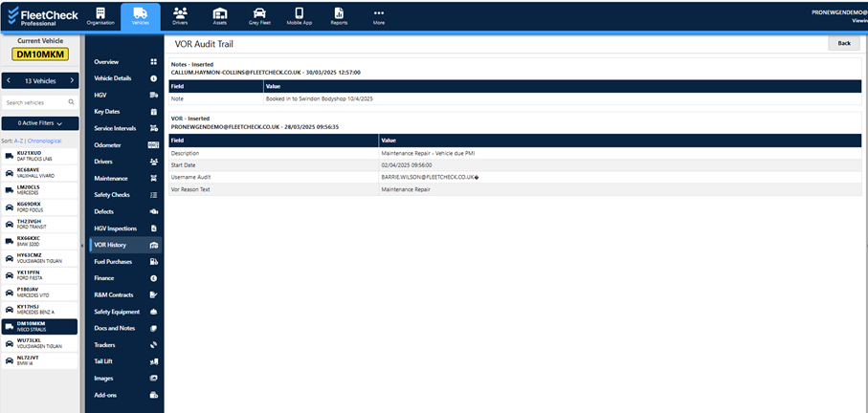Select vehicle NL72JVT BMW I4
The image size is (868, 413).
coord(39,359)
